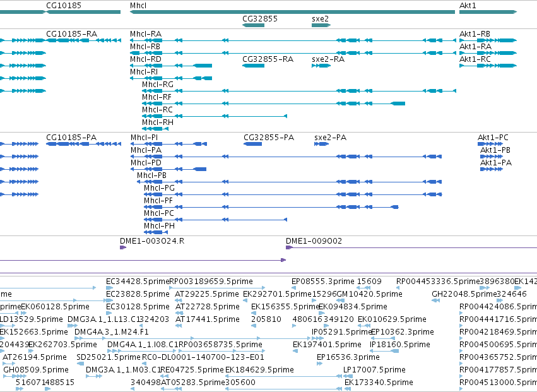This screenshot has height=392, width=537.
Task: Click the CG10185 gene label
Action: pos(64,6)
